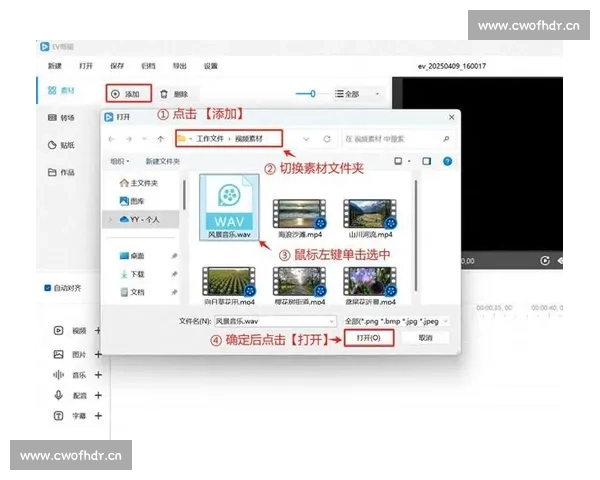This screenshot has width=600, height=480.
Task: Expand the address bar history dropdown
Action: pyautogui.click(x=306, y=139)
